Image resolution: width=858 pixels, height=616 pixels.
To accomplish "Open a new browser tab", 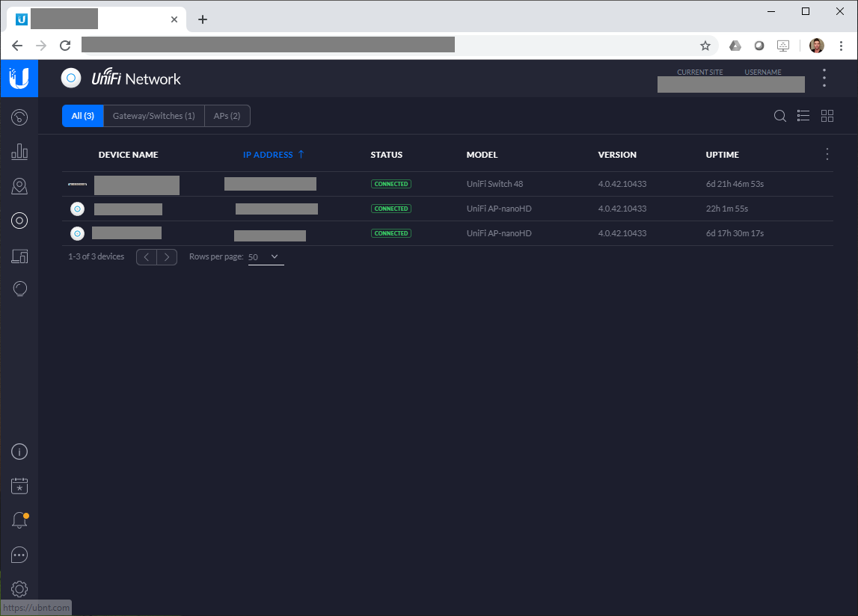I will (x=203, y=19).
